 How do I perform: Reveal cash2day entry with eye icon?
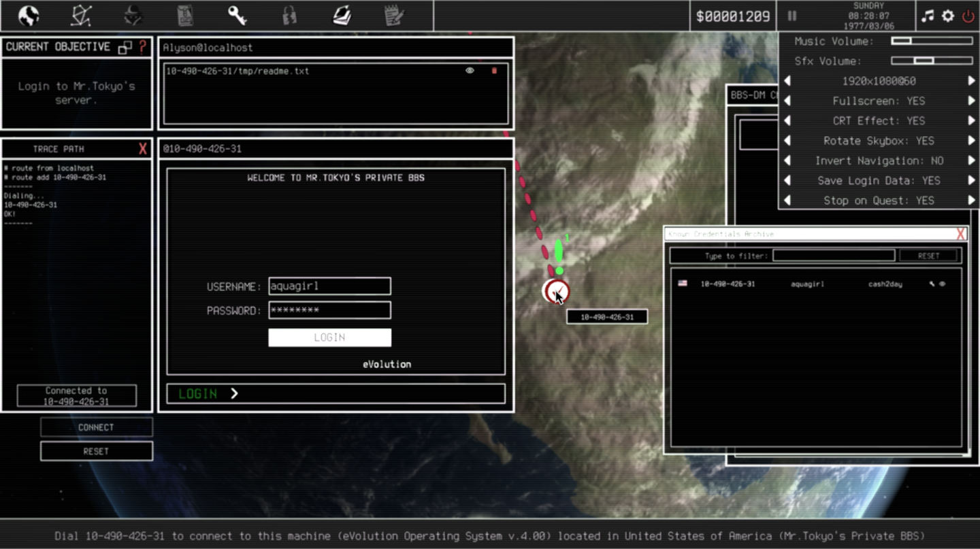pyautogui.click(x=943, y=284)
